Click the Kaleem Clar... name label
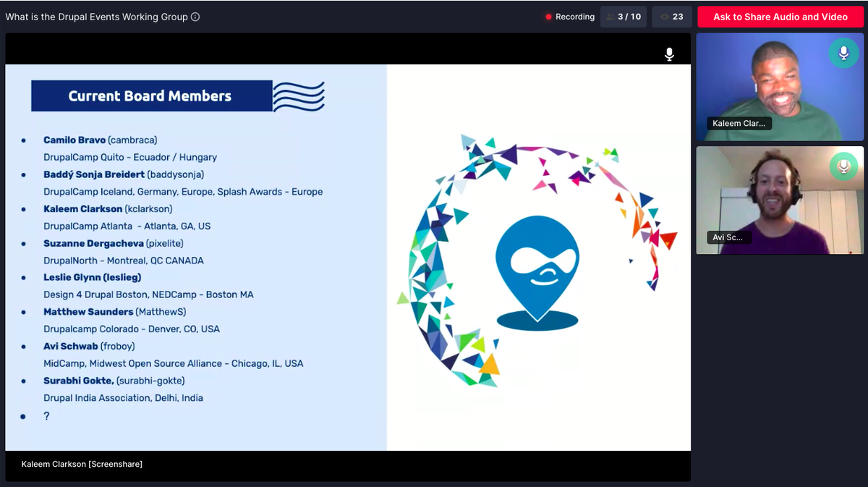 [x=739, y=123]
